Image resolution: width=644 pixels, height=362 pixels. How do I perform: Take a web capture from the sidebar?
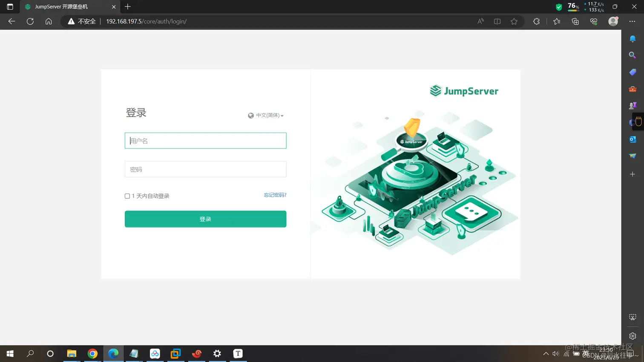(x=632, y=317)
